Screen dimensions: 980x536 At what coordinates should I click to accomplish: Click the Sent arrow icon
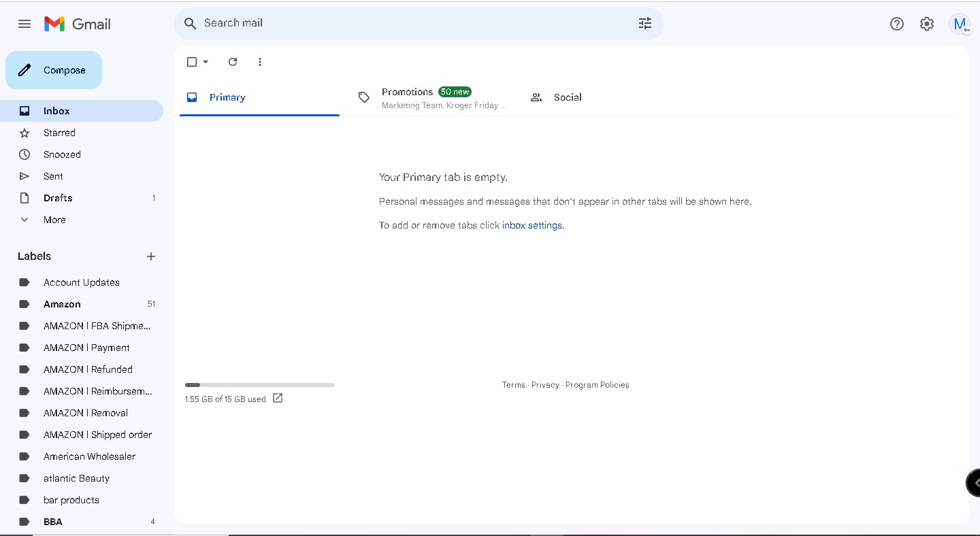(24, 176)
